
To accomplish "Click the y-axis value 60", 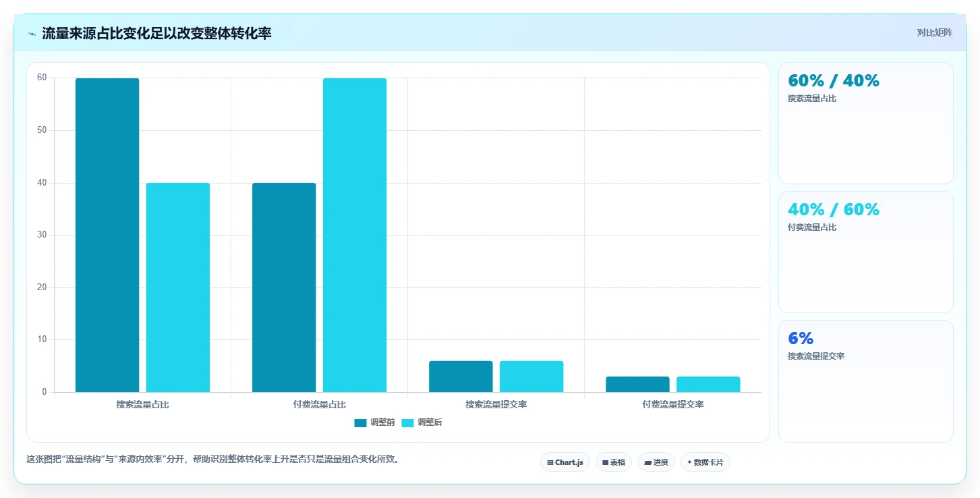I will point(42,78).
